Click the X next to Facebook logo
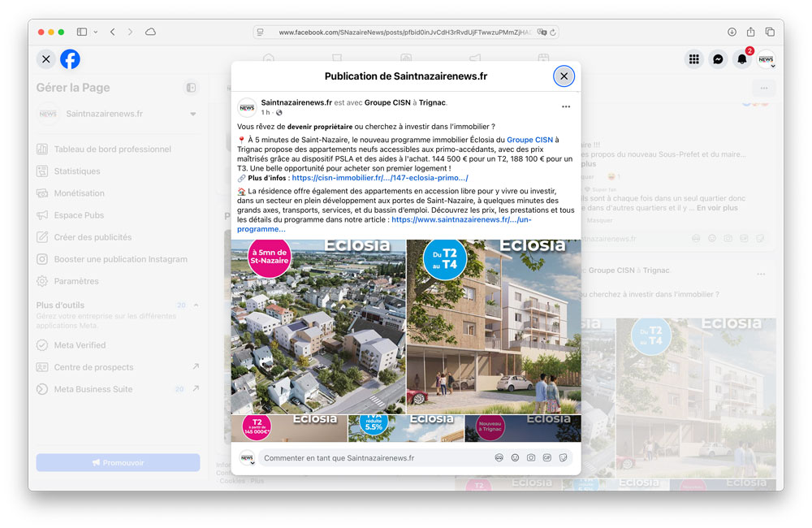The image size is (812, 528). click(x=46, y=59)
